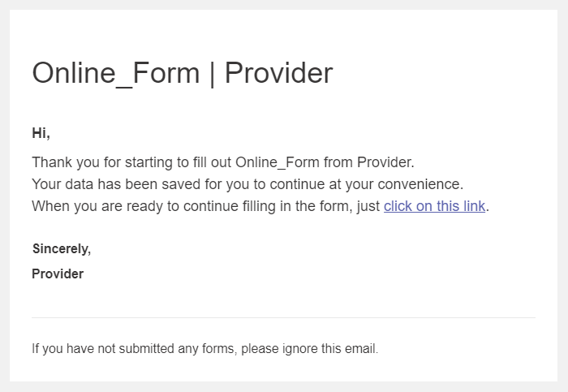Click the "Hi," greeting text

[41, 134]
